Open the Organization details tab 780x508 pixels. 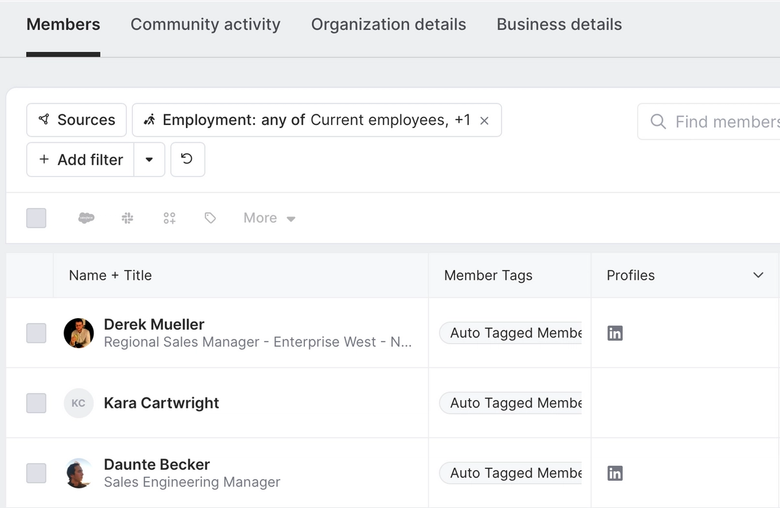pyautogui.click(x=388, y=24)
